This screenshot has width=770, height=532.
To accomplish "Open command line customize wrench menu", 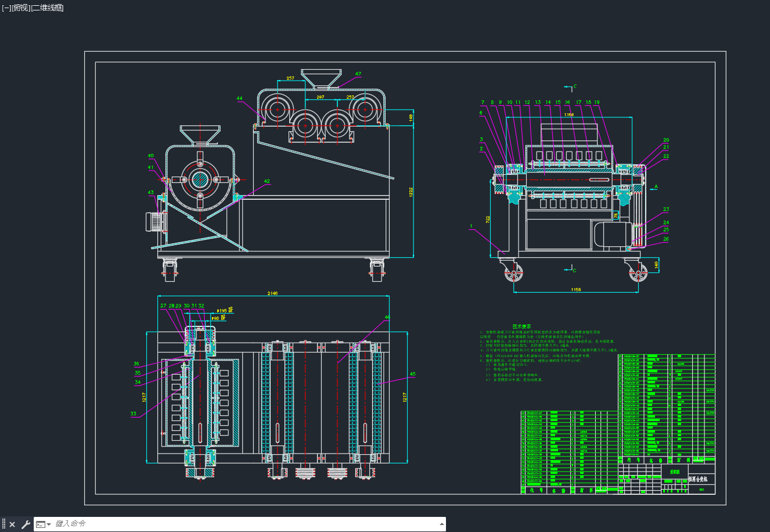I will pos(26,524).
